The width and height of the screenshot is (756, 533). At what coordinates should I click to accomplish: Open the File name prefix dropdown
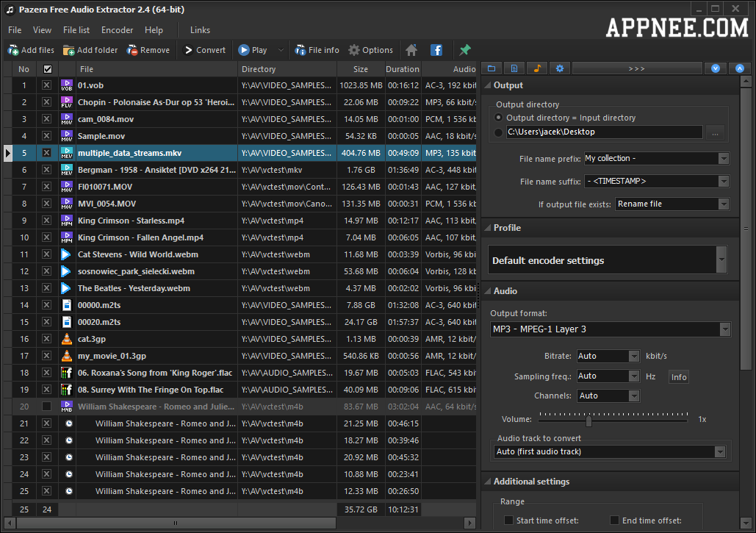(723, 158)
